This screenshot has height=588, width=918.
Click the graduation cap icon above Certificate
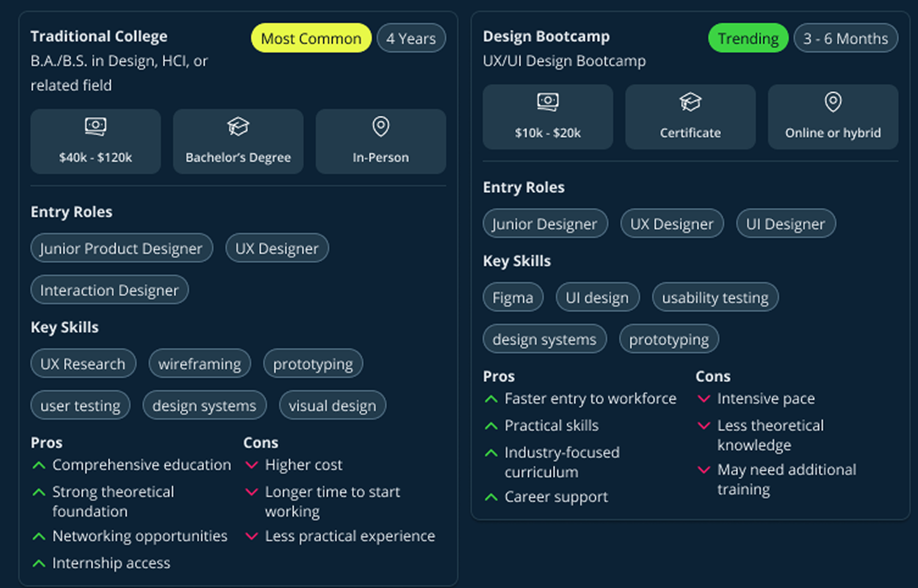(x=690, y=102)
